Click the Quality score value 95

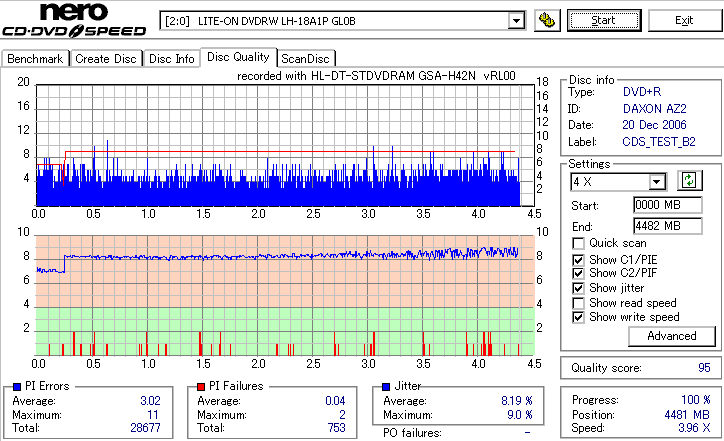[704, 368]
